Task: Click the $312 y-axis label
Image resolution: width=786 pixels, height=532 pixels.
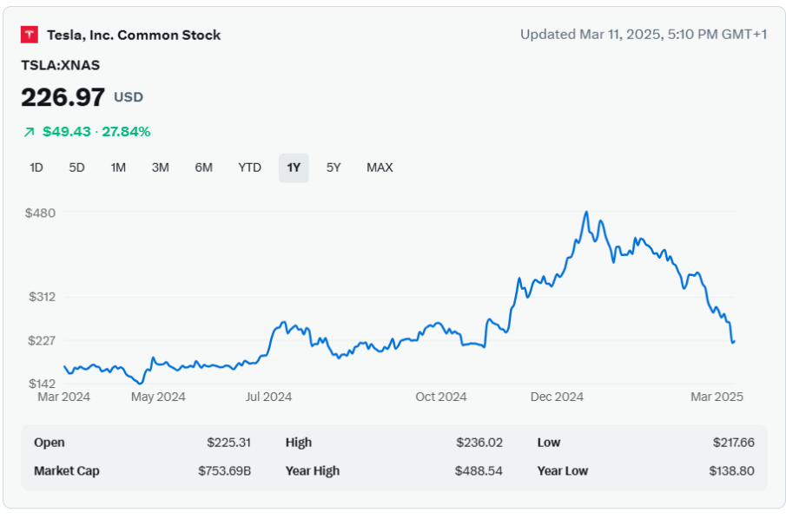Action: point(42,297)
